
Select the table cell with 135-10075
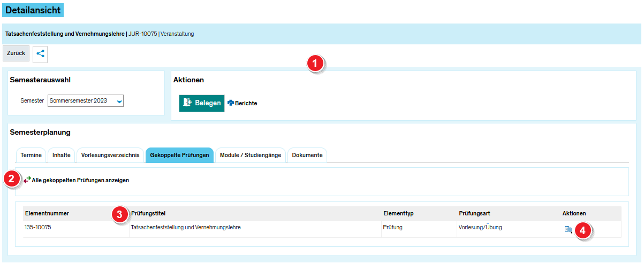click(38, 227)
